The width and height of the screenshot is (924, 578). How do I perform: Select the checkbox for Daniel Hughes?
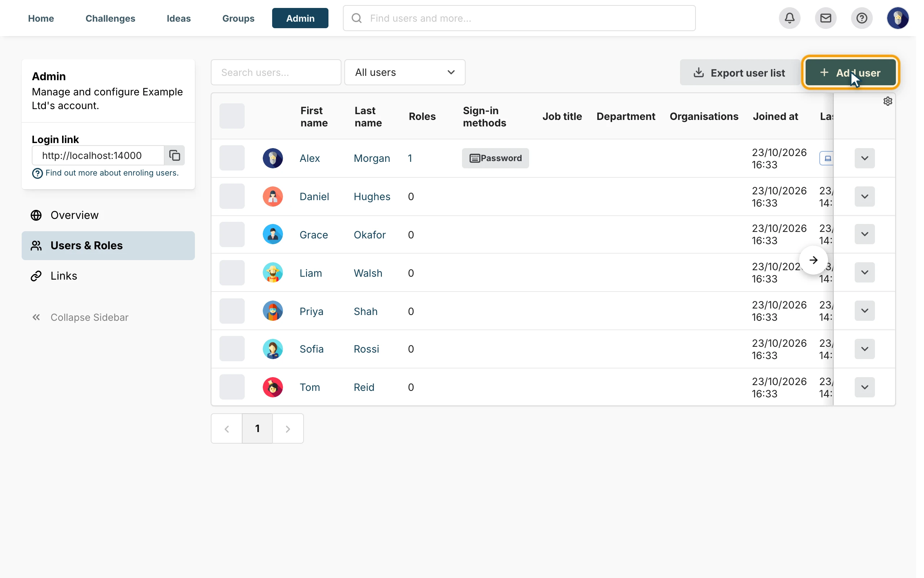point(232,197)
